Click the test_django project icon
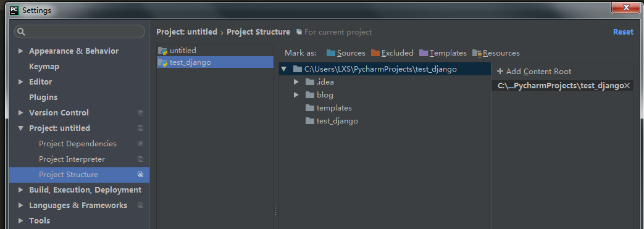The image size is (644, 229). pos(162,62)
